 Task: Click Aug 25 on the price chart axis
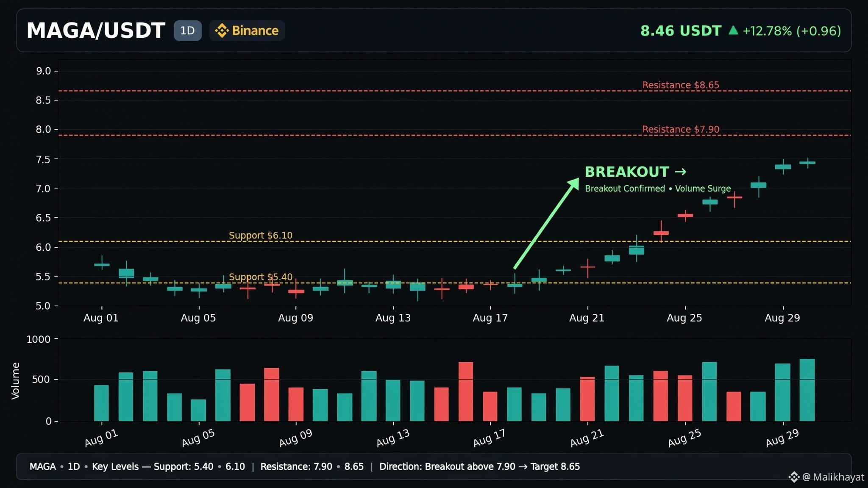tap(684, 318)
